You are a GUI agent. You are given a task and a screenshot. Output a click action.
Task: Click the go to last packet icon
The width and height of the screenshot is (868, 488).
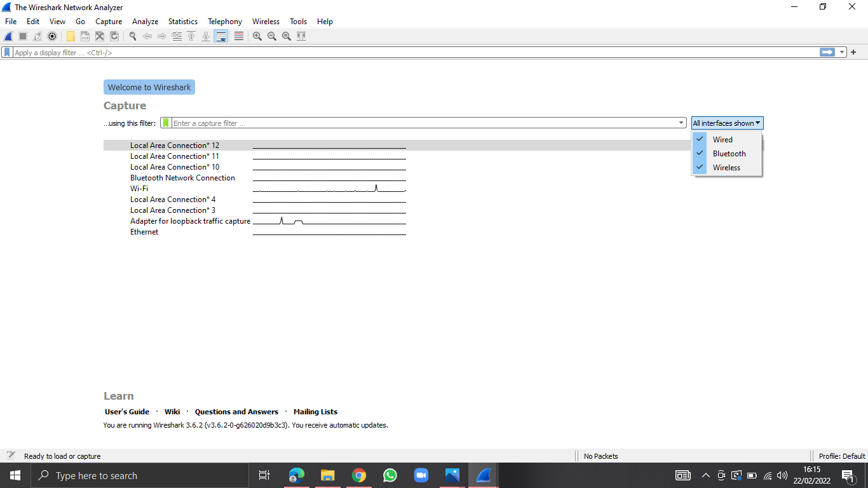(206, 36)
